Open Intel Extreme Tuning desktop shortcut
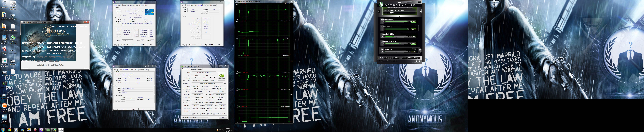Screen dimensions: 644x132 pos(4,39)
